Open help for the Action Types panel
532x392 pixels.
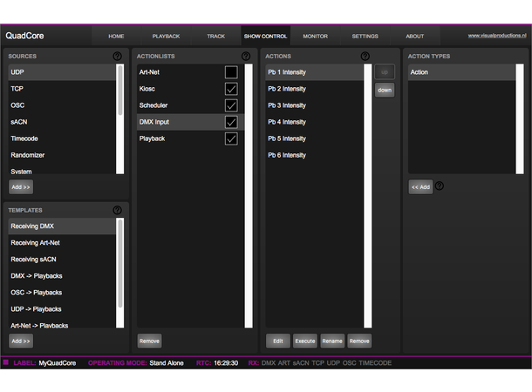[519, 56]
